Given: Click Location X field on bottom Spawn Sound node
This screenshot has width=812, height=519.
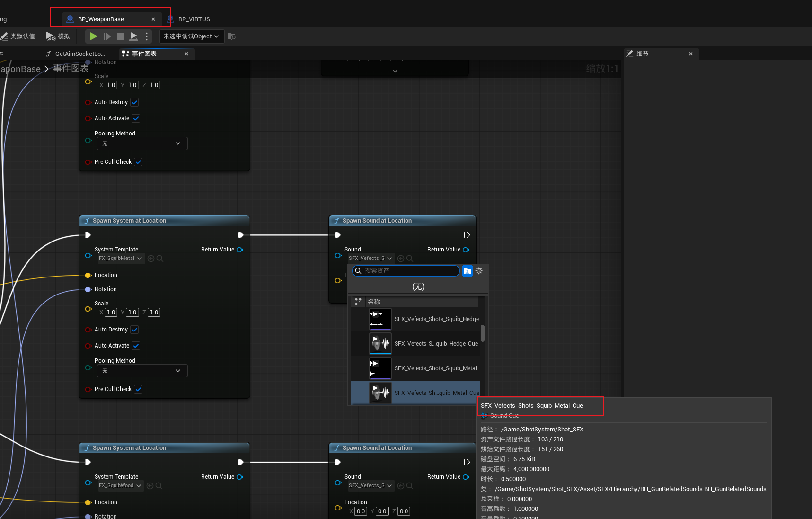Looking at the screenshot, I should [361, 511].
